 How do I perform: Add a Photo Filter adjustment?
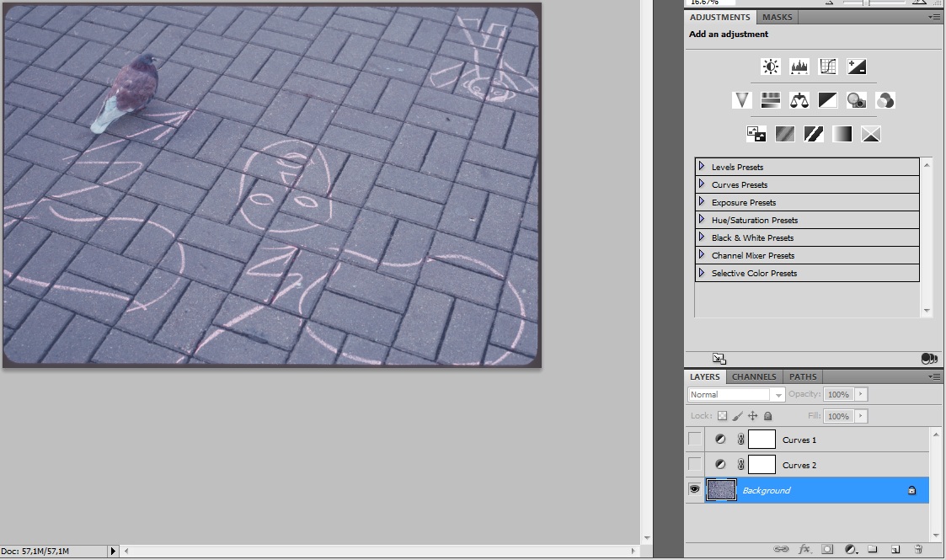coord(857,100)
